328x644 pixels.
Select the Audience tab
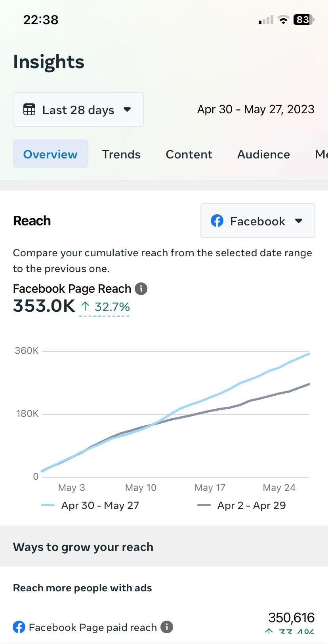(263, 154)
